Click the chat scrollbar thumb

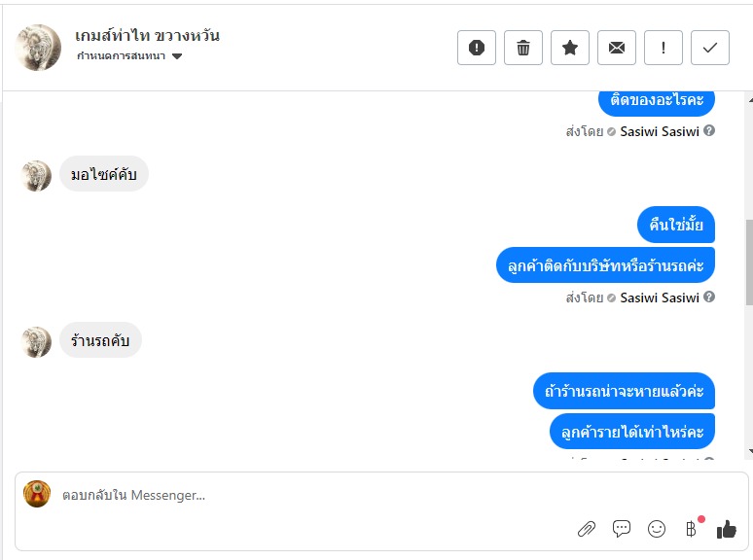coord(748,262)
